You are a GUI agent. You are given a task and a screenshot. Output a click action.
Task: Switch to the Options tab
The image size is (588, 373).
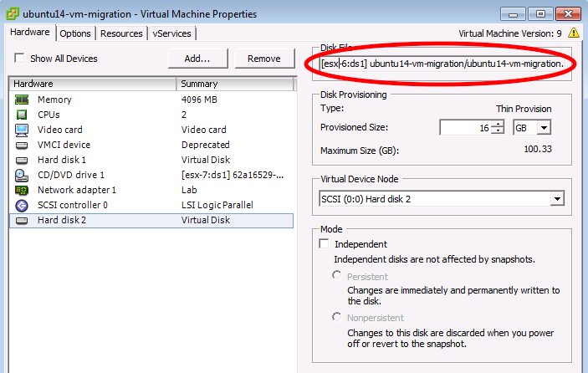click(x=75, y=33)
